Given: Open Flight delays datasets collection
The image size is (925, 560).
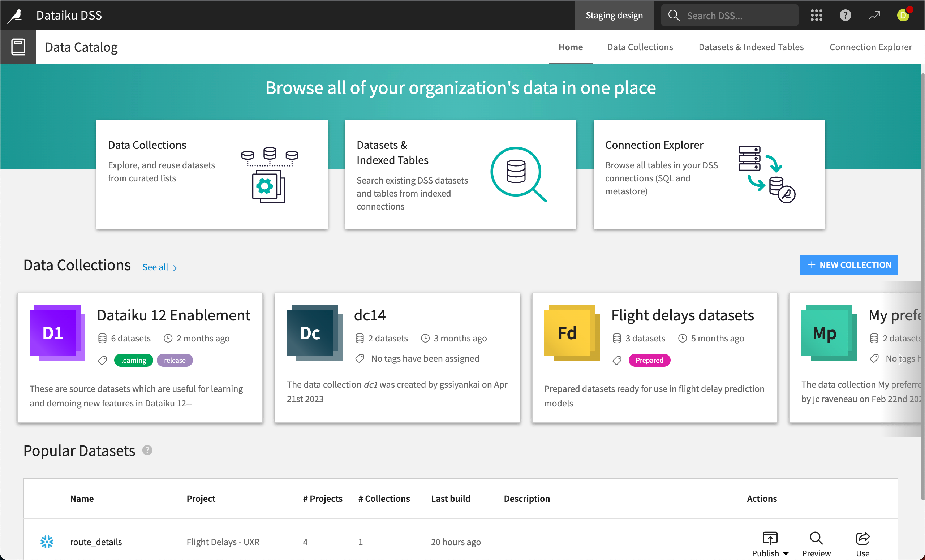Looking at the screenshot, I should click(654, 358).
